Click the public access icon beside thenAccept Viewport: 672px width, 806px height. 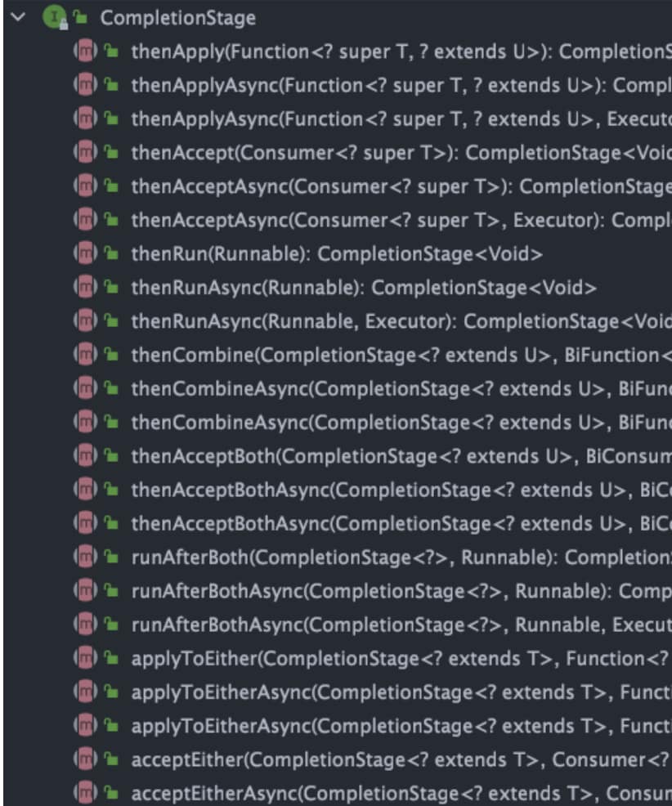point(110,153)
